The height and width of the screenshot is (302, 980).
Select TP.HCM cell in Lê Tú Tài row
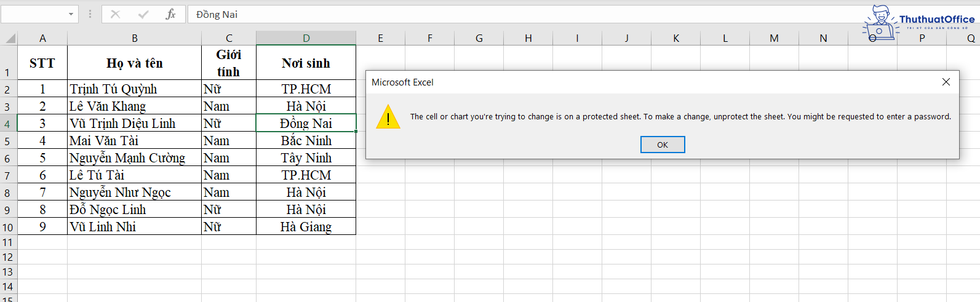coord(306,175)
